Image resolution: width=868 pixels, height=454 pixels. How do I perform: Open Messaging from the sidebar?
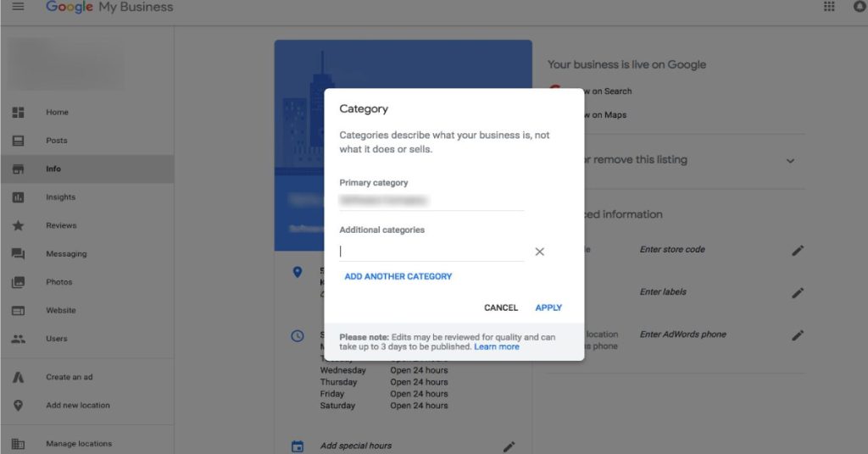coord(66,254)
